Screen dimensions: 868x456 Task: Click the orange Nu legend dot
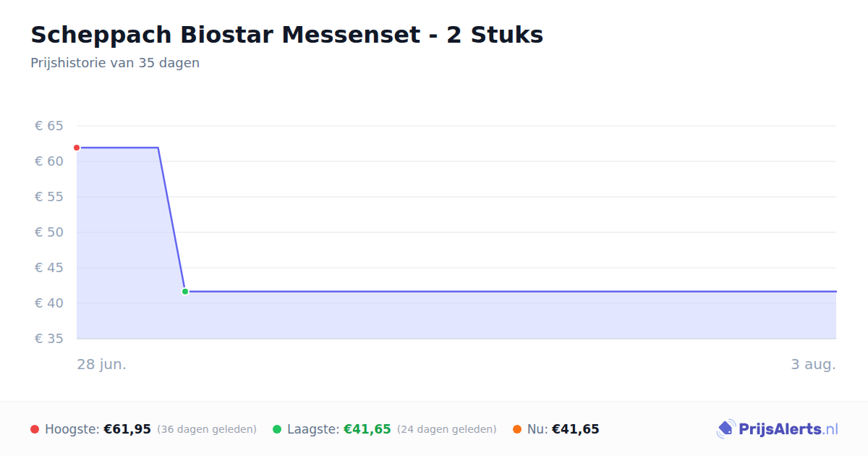(517, 429)
